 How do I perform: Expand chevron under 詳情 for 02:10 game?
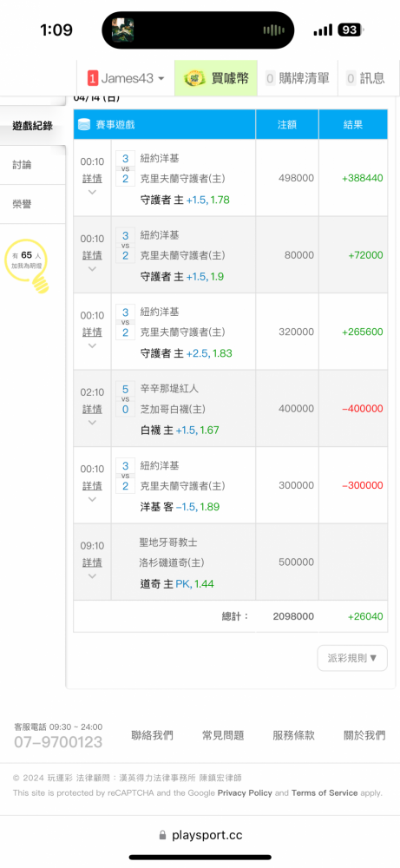[92, 423]
